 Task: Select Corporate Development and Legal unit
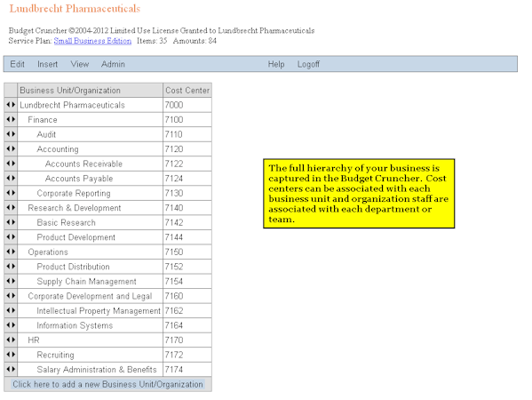90,296
